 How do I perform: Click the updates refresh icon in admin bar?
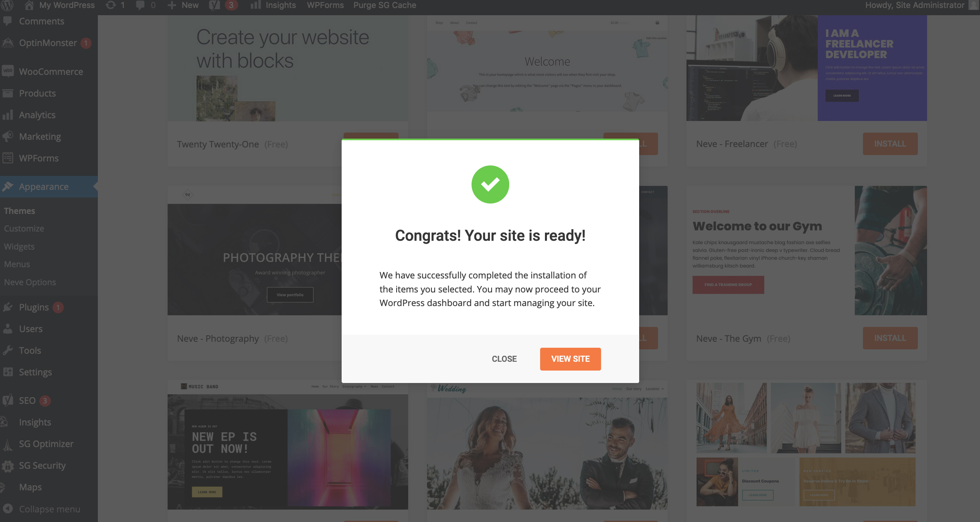[111, 5]
